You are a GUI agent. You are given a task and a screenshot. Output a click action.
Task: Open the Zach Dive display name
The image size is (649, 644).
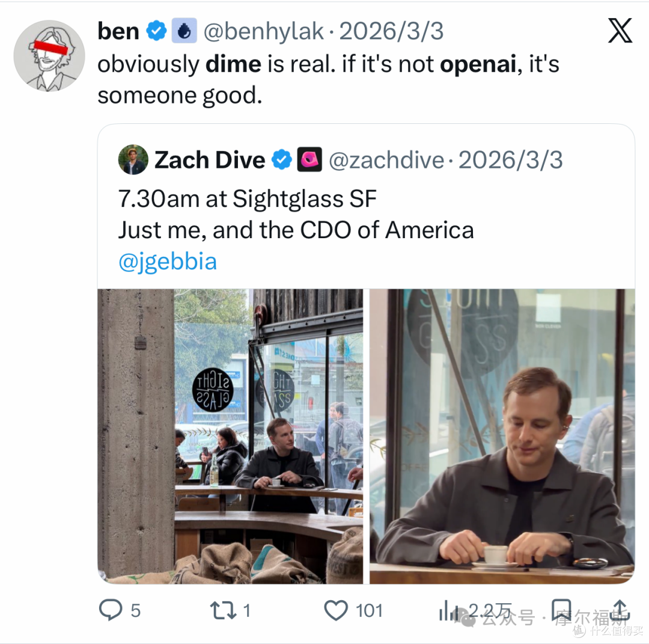pos(210,160)
